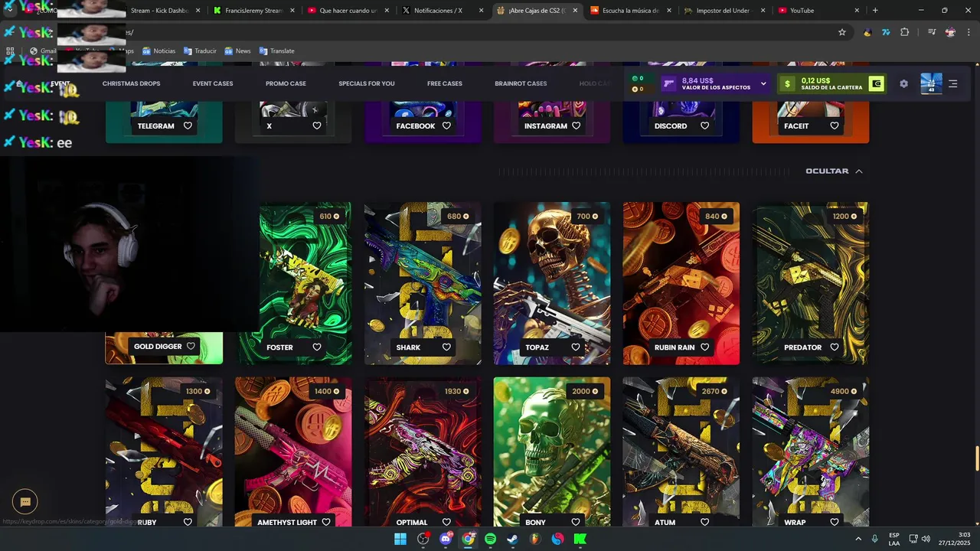
Task: Open the chat bubble widget icon
Action: tap(25, 501)
